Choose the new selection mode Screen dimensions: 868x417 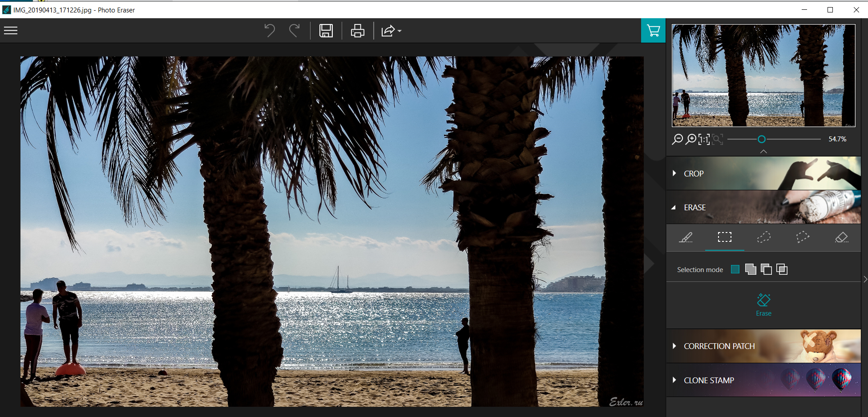click(x=735, y=269)
